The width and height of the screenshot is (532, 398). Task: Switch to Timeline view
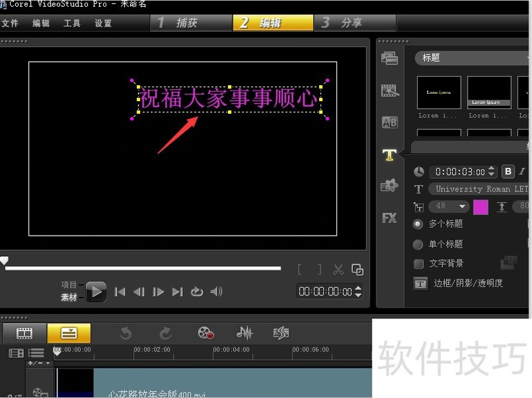point(69,333)
